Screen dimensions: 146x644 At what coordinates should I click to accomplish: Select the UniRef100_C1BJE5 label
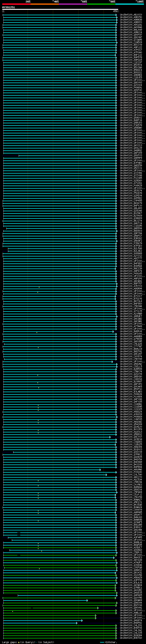click(131, 77)
